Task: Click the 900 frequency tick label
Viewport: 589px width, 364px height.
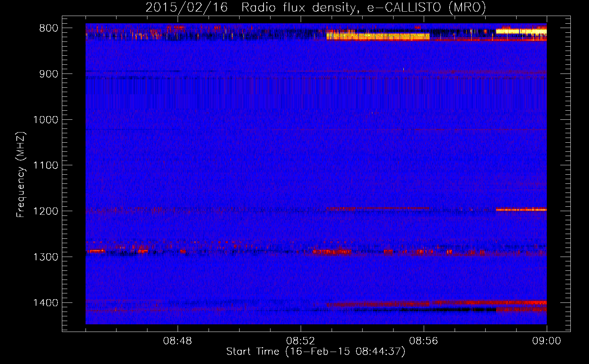Action: pyautogui.click(x=49, y=74)
